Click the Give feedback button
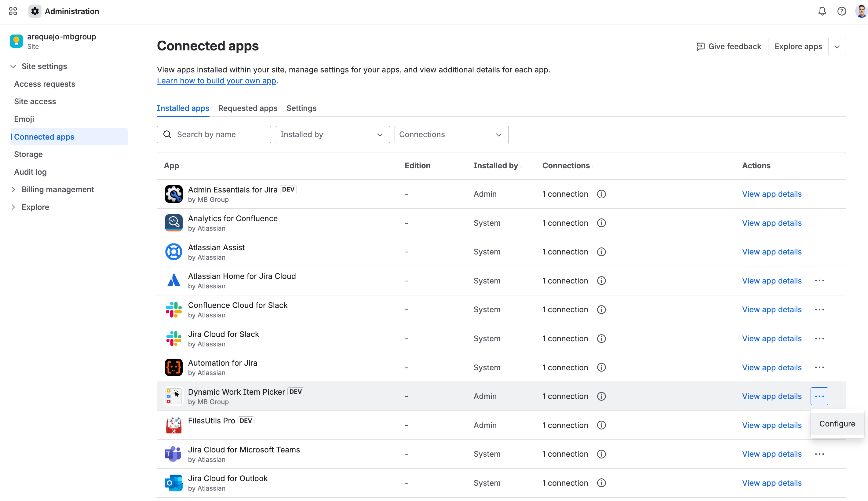This screenshot has height=501, width=868. (x=729, y=47)
